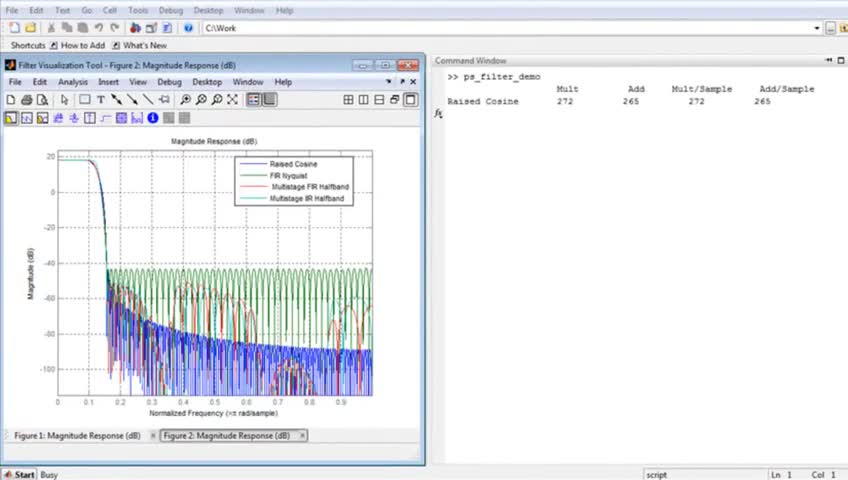The height and width of the screenshot is (480, 848).
Task: Toggle the legend on the plot
Action: click(x=253, y=99)
